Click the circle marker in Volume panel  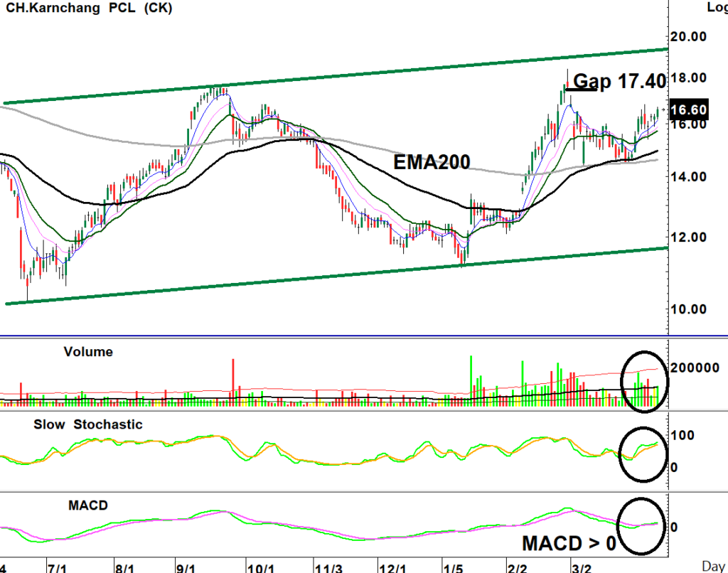[644, 382]
